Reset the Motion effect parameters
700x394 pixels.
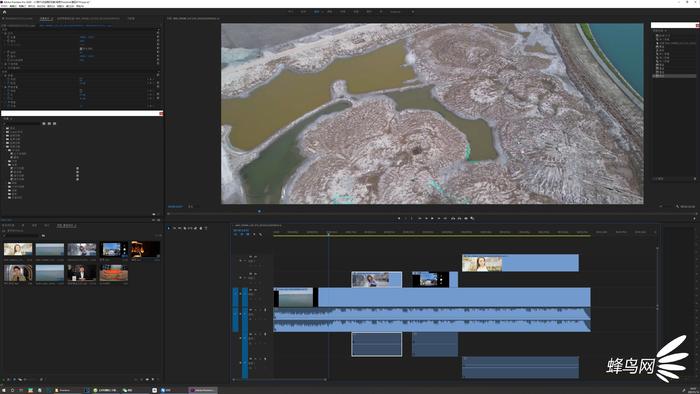(x=158, y=33)
